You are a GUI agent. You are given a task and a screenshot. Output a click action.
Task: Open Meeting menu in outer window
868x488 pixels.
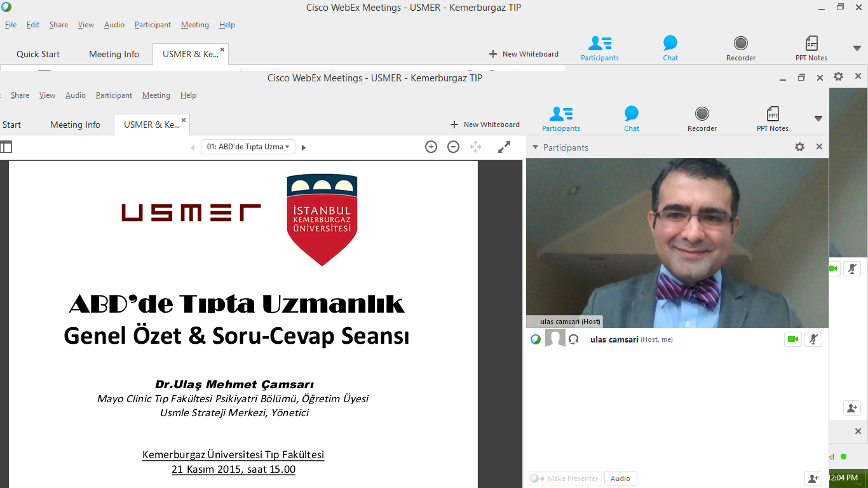(x=194, y=25)
